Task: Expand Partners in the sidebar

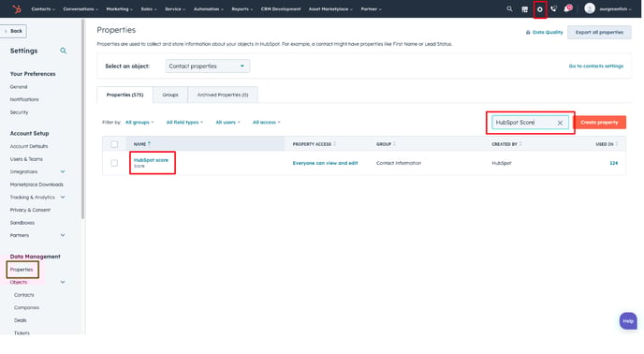Action: click(x=63, y=235)
